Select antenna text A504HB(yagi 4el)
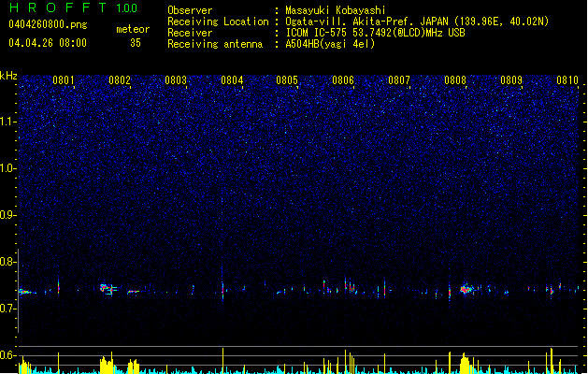This screenshot has width=588, height=374. click(330, 44)
